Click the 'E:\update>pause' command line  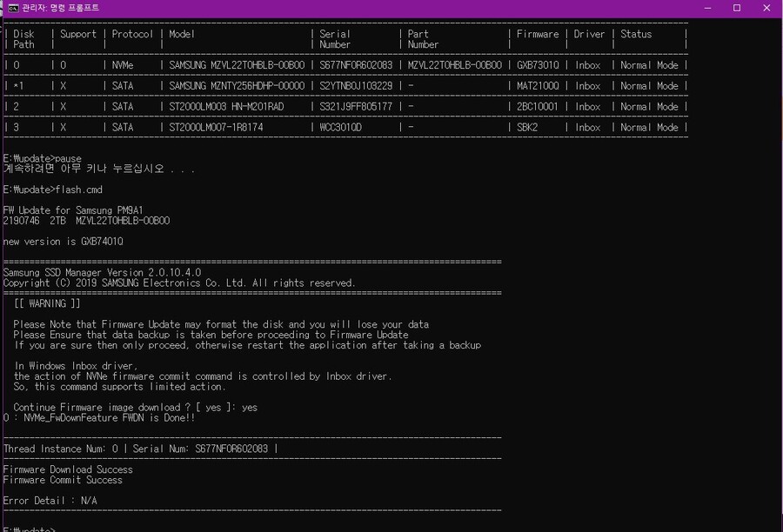(x=43, y=159)
